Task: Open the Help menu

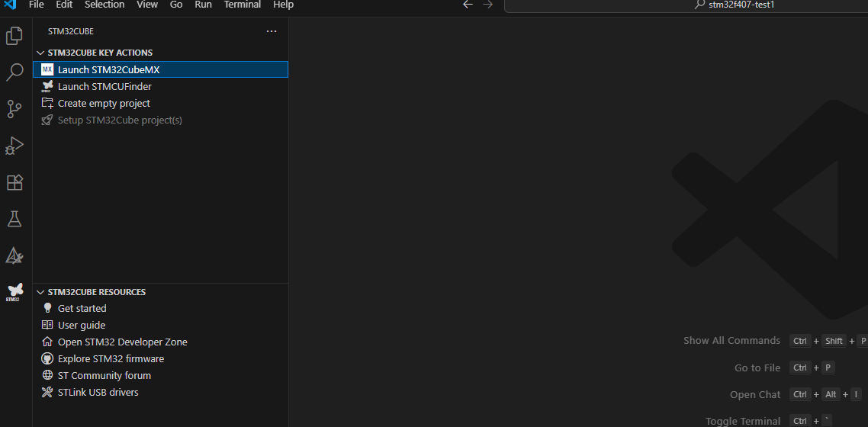Action: (284, 5)
